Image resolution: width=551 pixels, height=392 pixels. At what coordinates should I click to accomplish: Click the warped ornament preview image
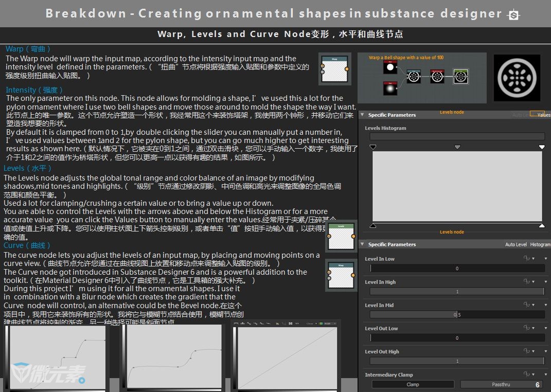(517, 78)
